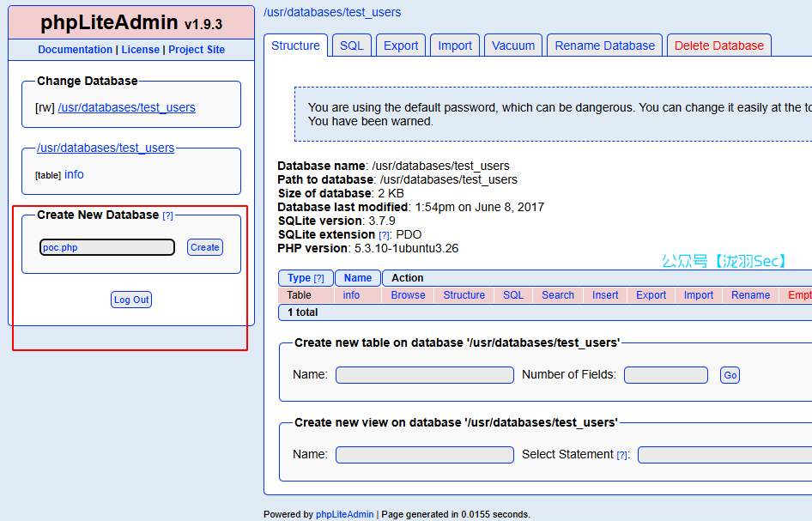Select the Vacuum tab
The image size is (812, 521).
513,45
